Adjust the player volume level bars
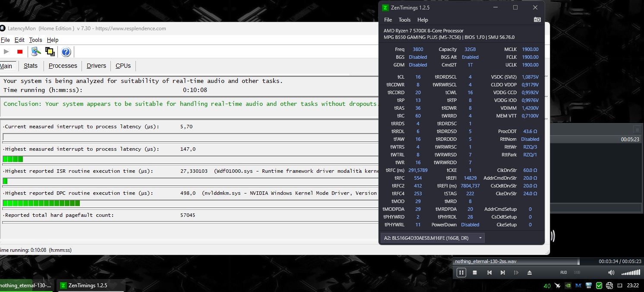The image size is (644, 292). [631, 273]
